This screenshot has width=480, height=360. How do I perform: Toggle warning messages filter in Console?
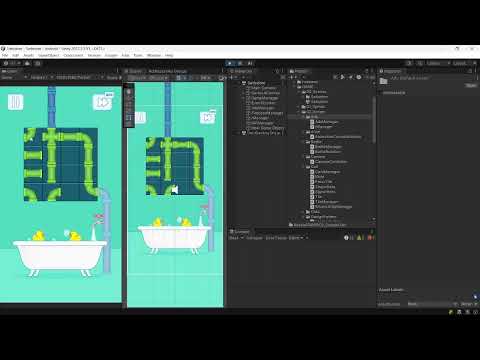coord(360,238)
